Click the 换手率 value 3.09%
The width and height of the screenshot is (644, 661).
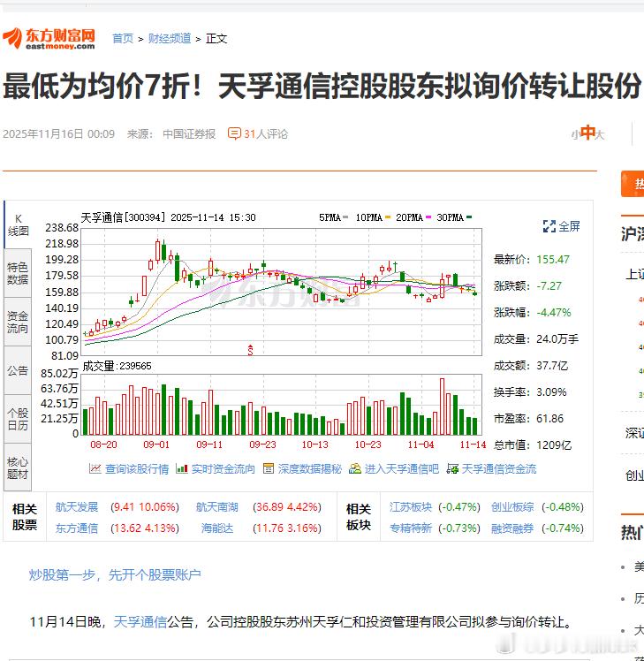tap(551, 392)
